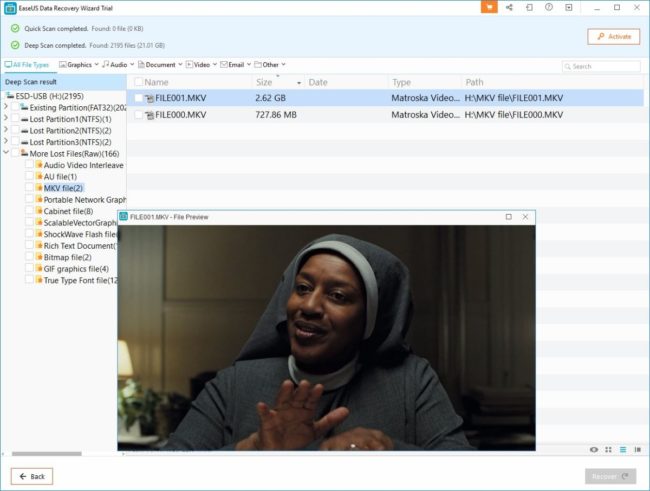Click the Activate button

tap(614, 36)
